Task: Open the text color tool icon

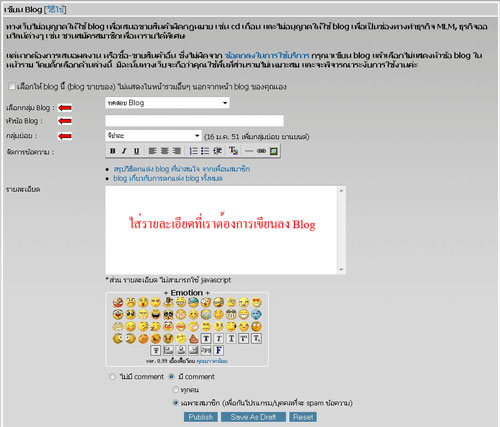Action: click(233, 151)
